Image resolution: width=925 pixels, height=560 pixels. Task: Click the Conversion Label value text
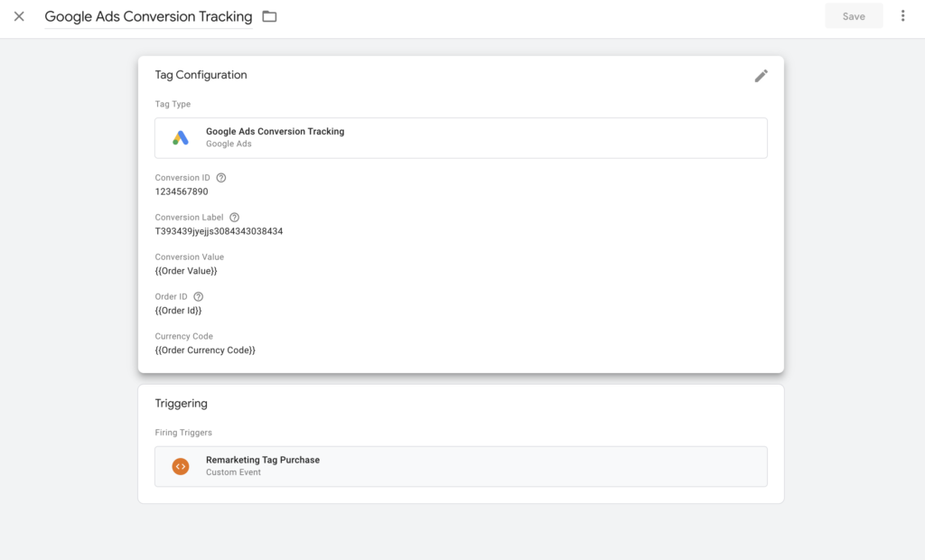click(x=220, y=230)
